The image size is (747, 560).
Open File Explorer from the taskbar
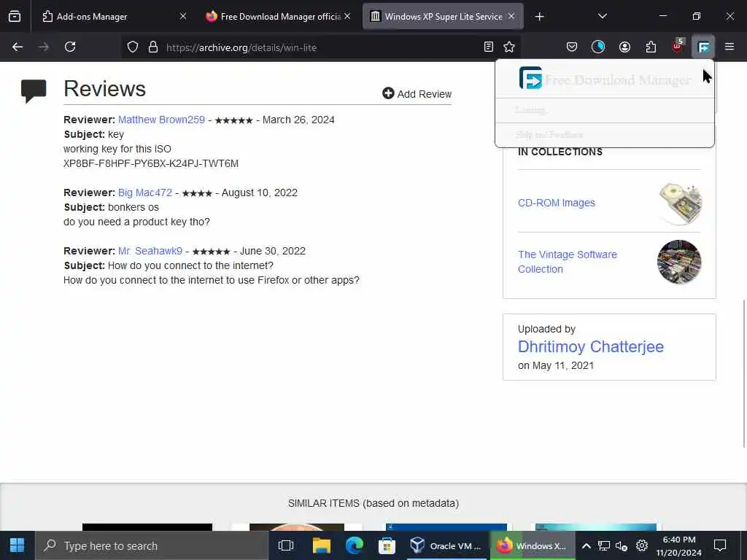tap(321, 545)
